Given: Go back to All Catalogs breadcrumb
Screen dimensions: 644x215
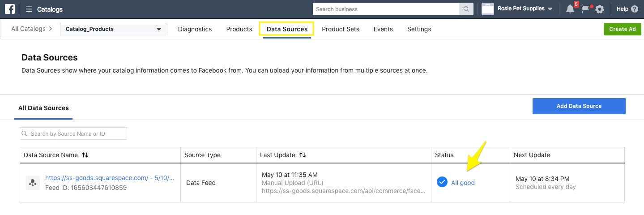Looking at the screenshot, I should [28, 29].
